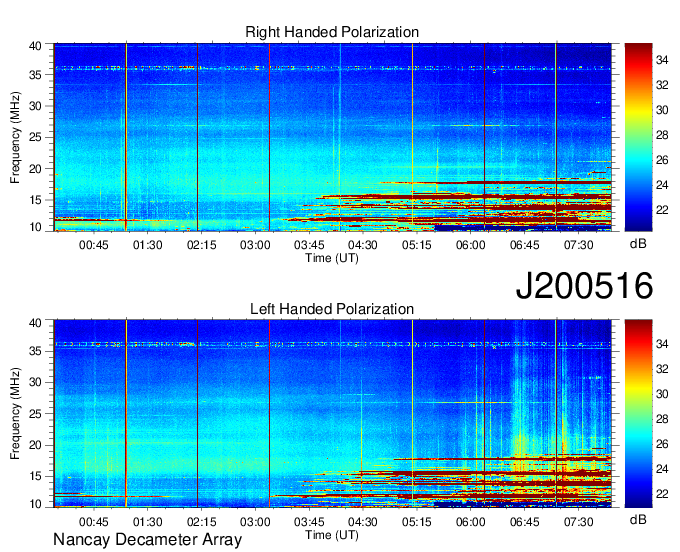This screenshot has height=552, width=680.
Task: Click the 30 MHz tick on left-handed plot
Action: tap(36, 382)
